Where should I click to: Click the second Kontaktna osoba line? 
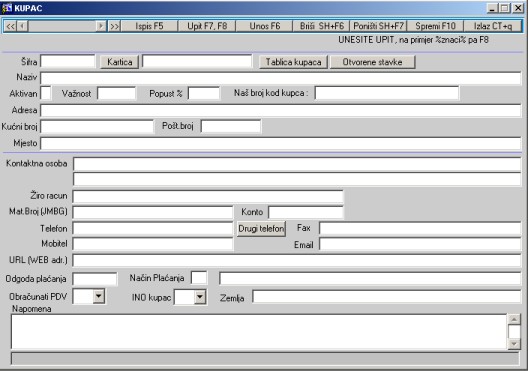pyautogui.click(x=297, y=179)
